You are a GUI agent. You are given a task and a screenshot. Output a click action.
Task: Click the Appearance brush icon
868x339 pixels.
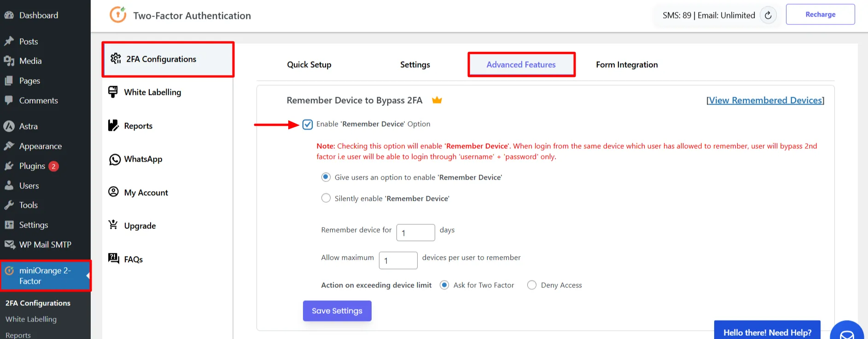9,146
